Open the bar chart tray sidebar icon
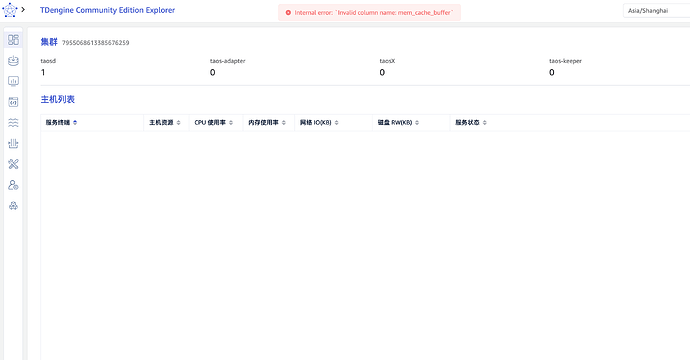 click(13, 143)
